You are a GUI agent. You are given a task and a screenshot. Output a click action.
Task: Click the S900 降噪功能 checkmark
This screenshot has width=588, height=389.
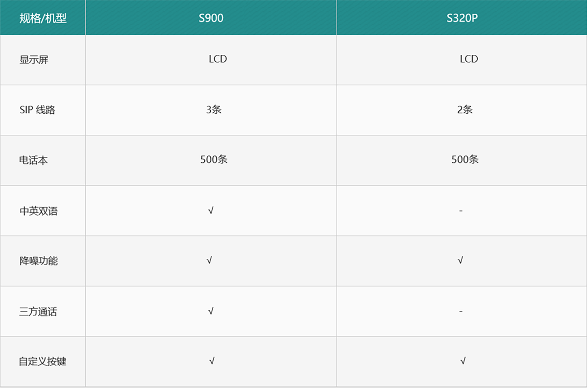[210, 260]
